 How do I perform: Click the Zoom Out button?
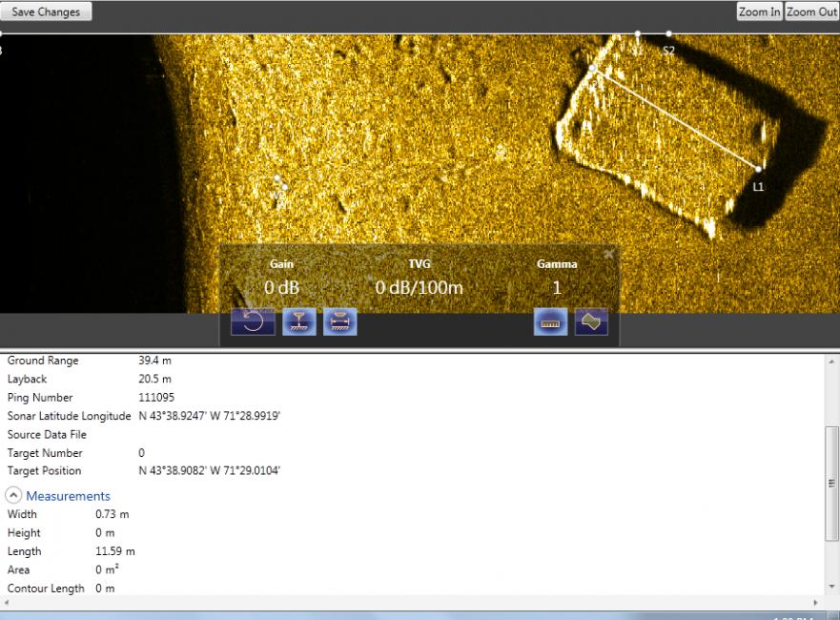tap(811, 11)
